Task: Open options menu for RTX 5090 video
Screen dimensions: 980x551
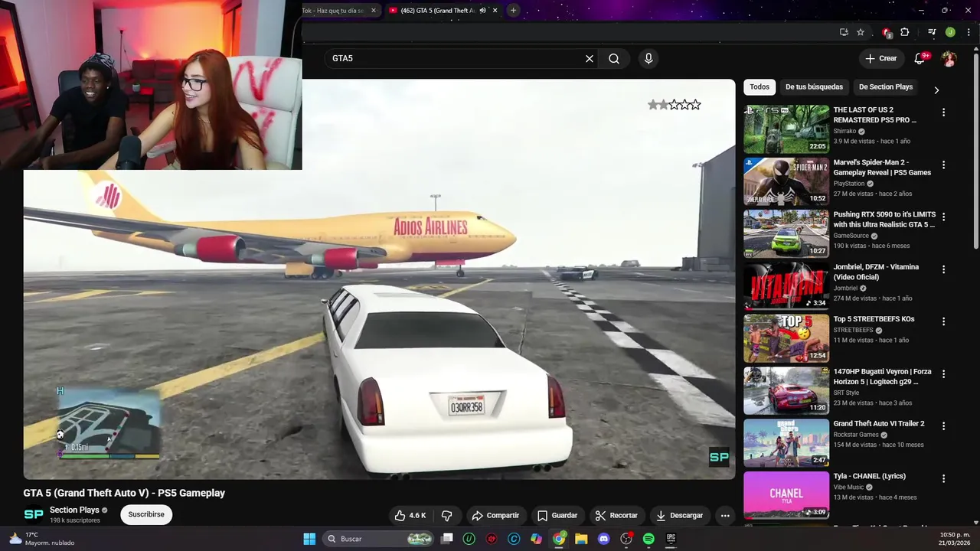Action: (943, 217)
